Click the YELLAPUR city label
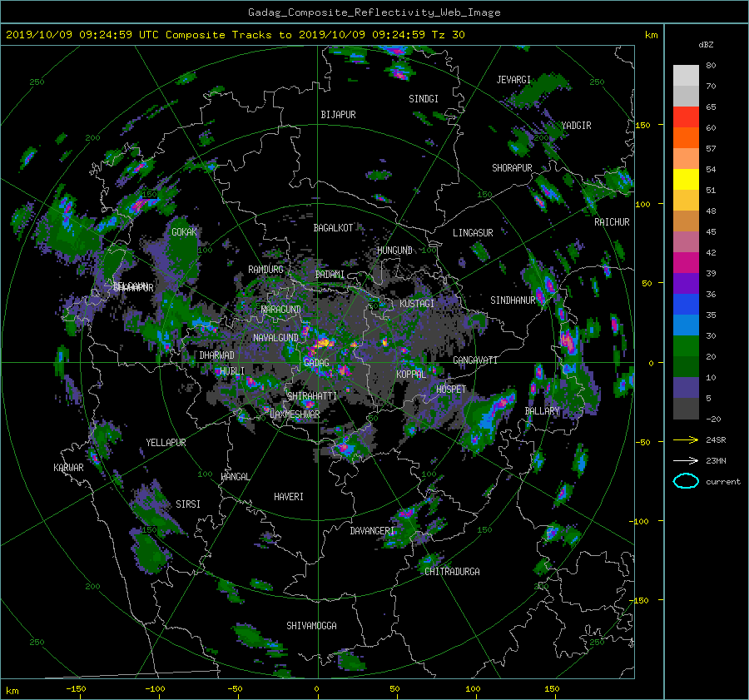 pos(166,443)
